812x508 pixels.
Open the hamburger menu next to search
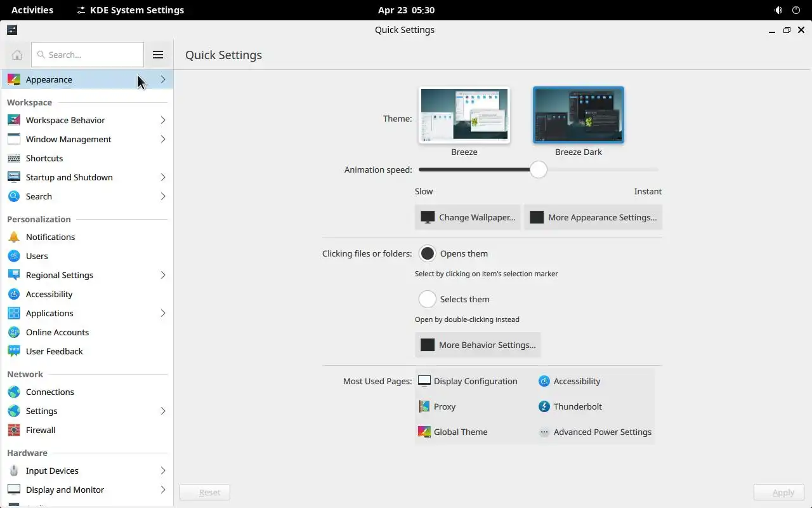tap(158, 55)
